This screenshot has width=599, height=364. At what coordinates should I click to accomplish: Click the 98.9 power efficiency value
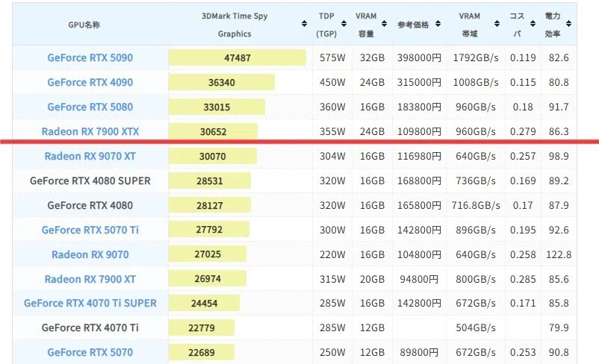tap(559, 156)
